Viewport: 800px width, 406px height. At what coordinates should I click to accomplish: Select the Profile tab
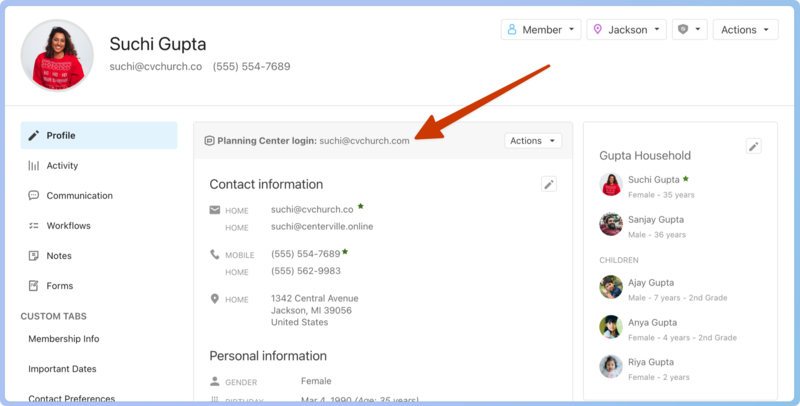tap(99, 136)
